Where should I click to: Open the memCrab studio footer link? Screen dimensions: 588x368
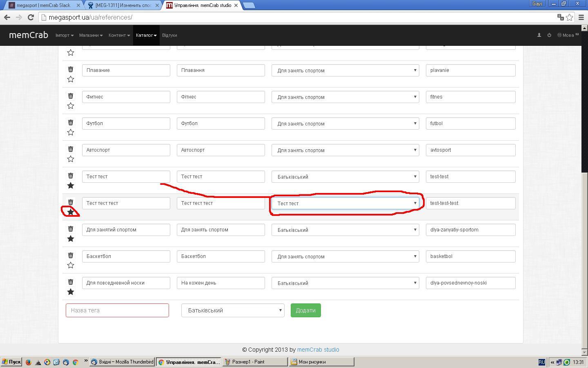pos(318,350)
